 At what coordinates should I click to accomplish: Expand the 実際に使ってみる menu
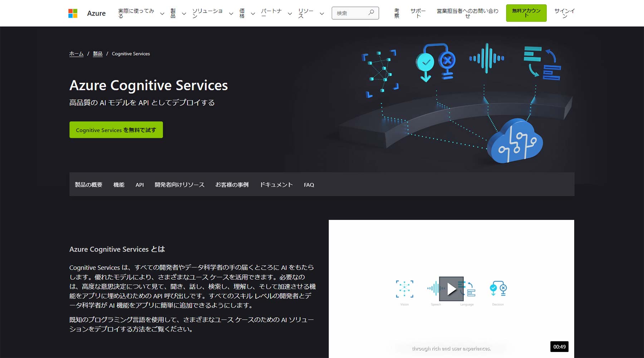coord(141,13)
